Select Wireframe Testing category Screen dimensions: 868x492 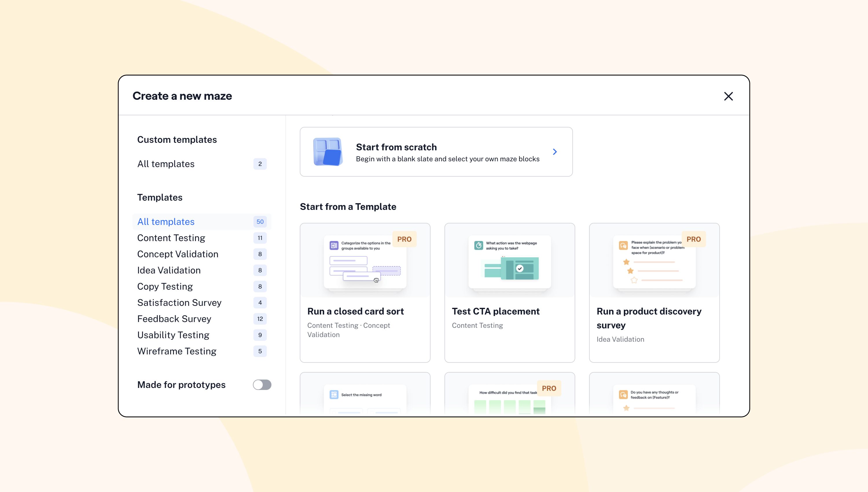176,351
